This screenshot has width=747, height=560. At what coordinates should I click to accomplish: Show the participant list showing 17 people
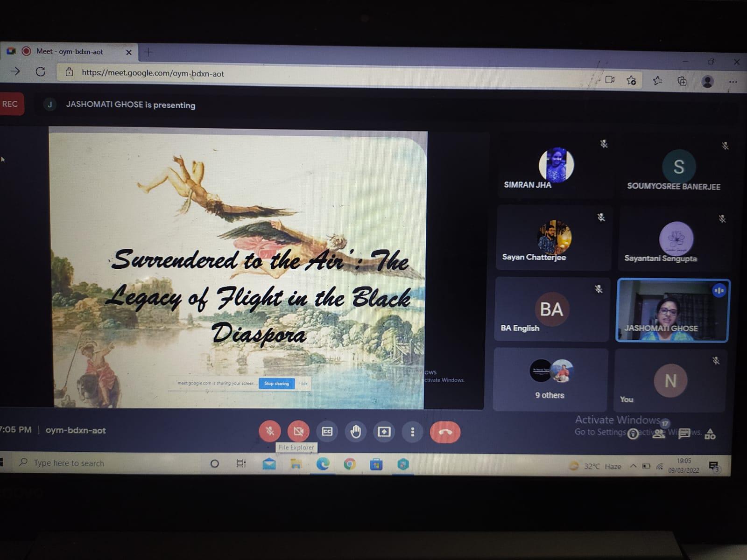[659, 434]
